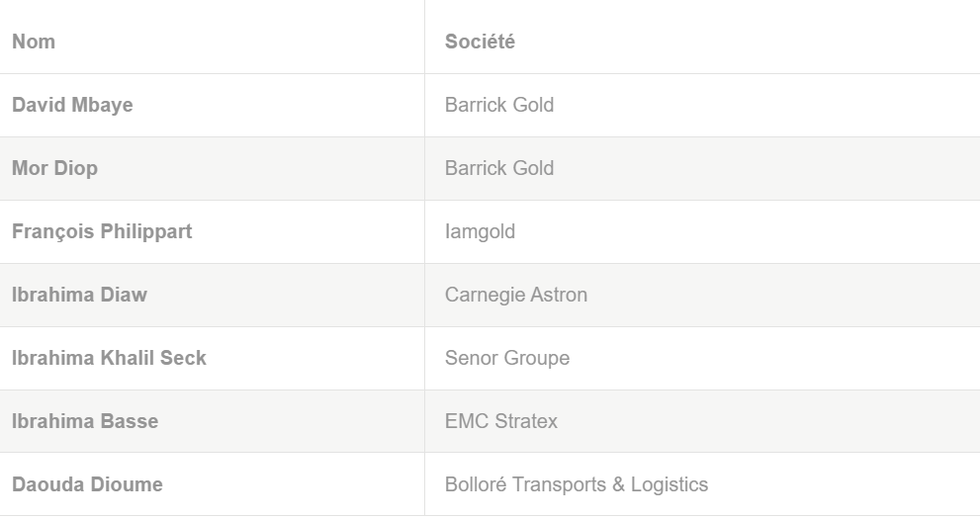The image size is (980, 520).
Task: Click the Nom column header
Action: click(x=34, y=43)
